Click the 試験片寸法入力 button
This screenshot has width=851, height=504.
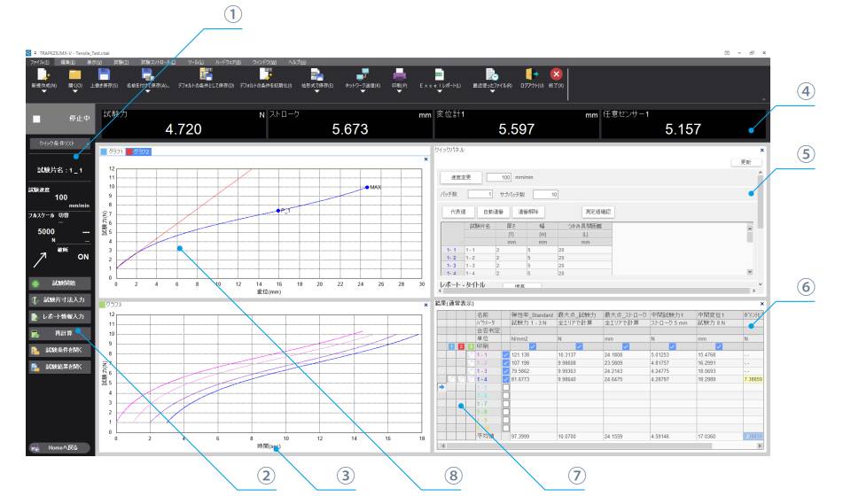59,299
